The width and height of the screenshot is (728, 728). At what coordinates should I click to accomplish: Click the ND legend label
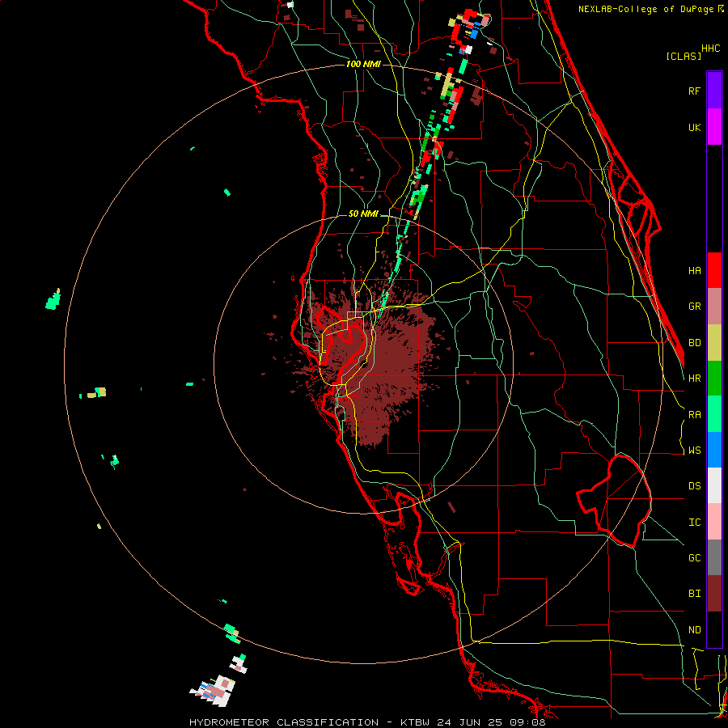click(x=694, y=630)
